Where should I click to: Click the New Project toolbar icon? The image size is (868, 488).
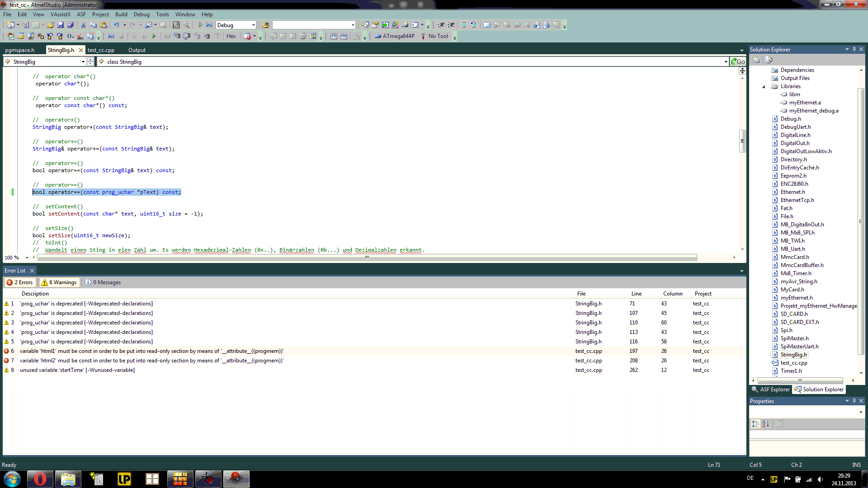point(10,25)
